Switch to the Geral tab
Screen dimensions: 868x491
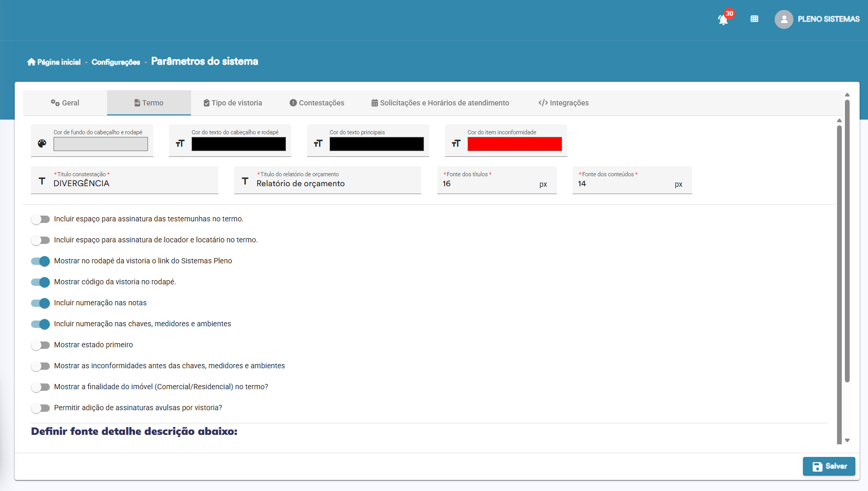point(65,103)
